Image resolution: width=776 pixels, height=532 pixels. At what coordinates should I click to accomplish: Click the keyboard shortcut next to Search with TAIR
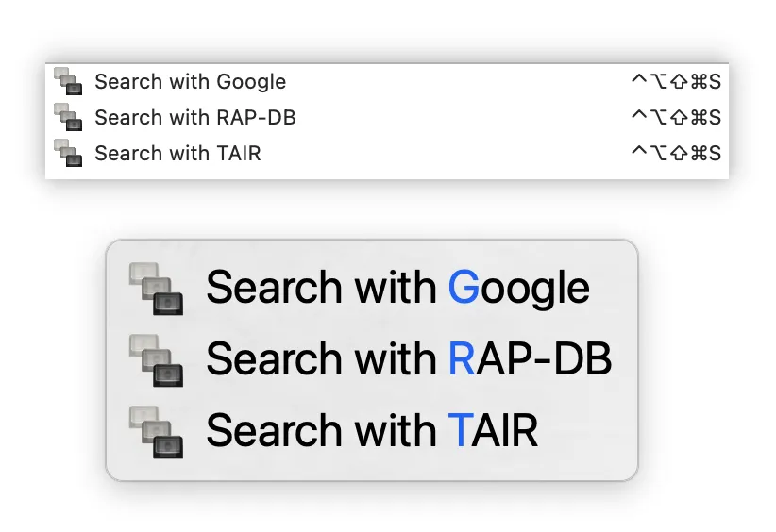click(x=675, y=153)
